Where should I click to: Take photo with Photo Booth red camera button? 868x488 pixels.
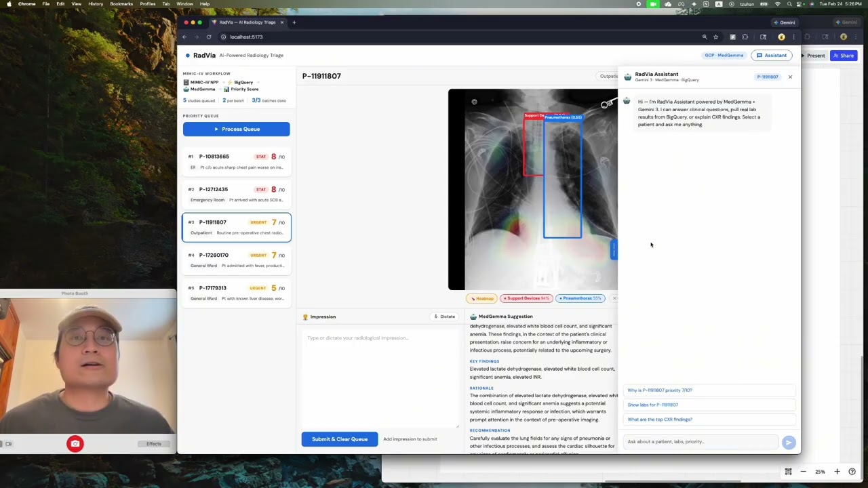coord(75,444)
